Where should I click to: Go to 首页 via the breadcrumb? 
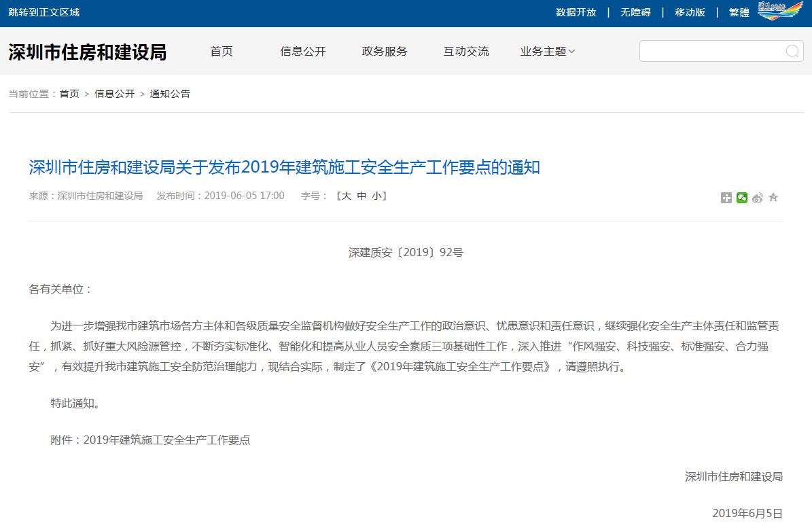click(x=69, y=93)
